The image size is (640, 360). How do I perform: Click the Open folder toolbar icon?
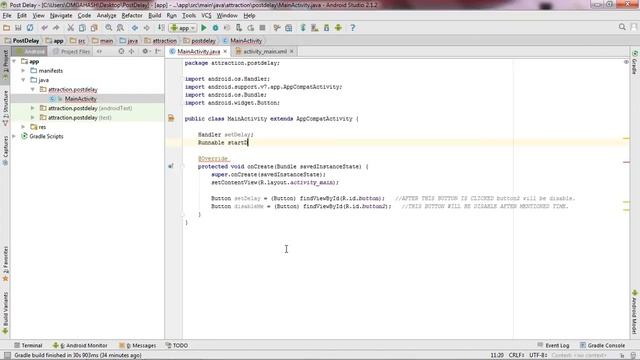coord(7,28)
